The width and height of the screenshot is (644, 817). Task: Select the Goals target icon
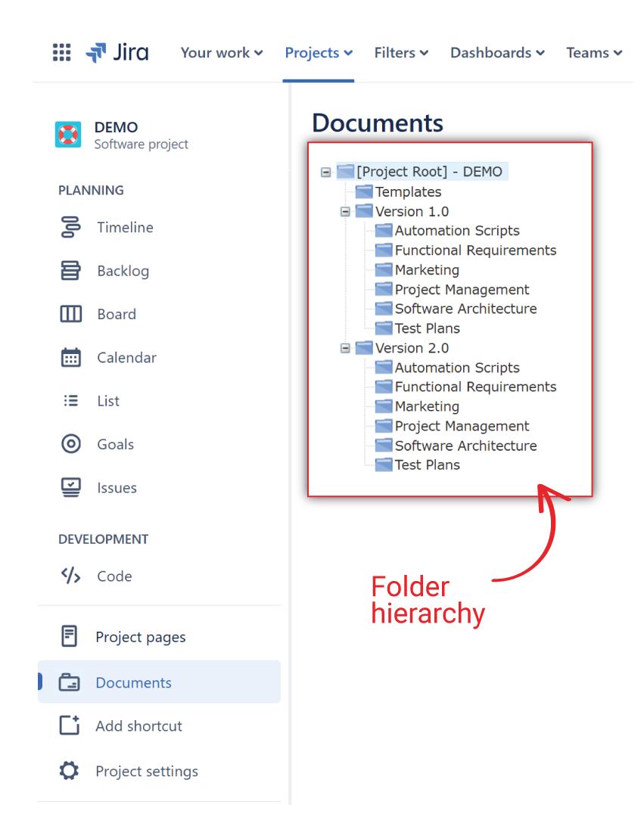pos(70,444)
